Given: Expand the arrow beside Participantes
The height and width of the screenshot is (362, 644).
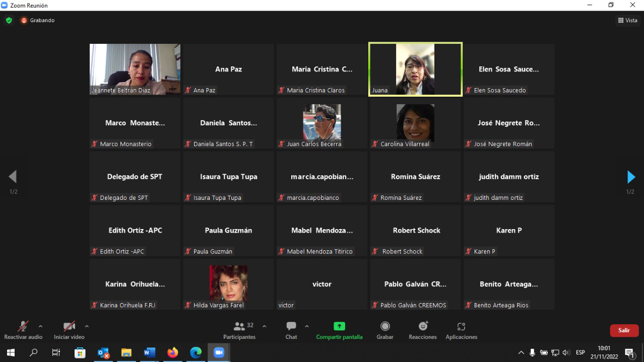Looking at the screenshot, I should (x=264, y=326).
